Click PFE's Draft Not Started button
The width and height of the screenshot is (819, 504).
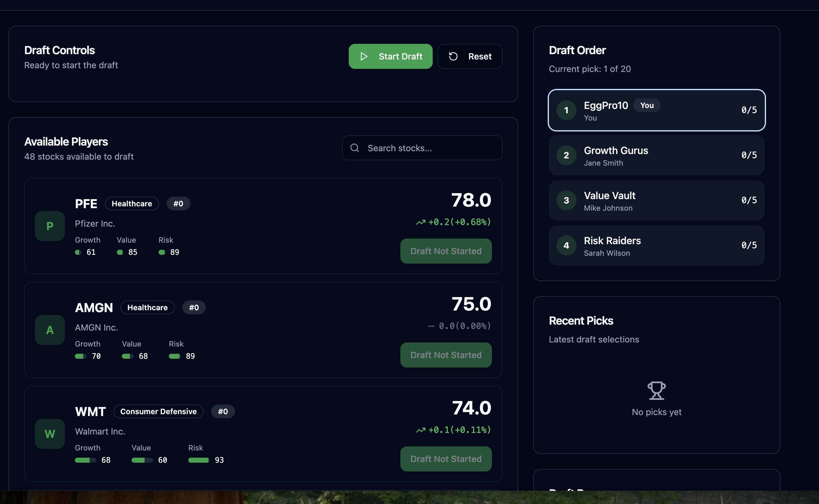446,251
